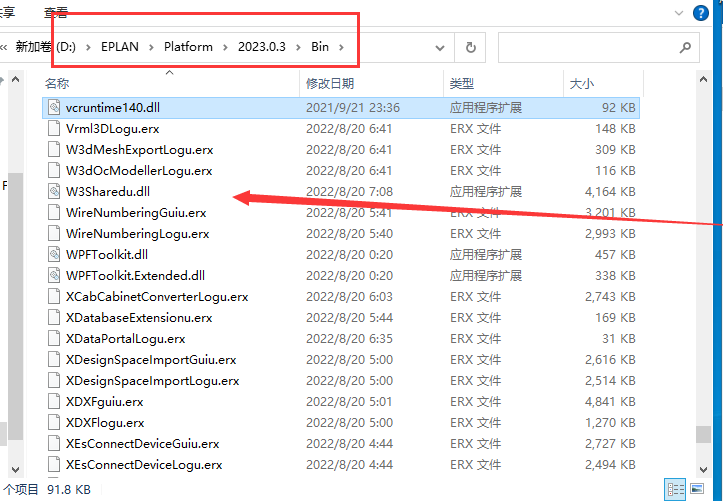Select the XCabCabinetConverterLogu.erx file icon

[54, 296]
